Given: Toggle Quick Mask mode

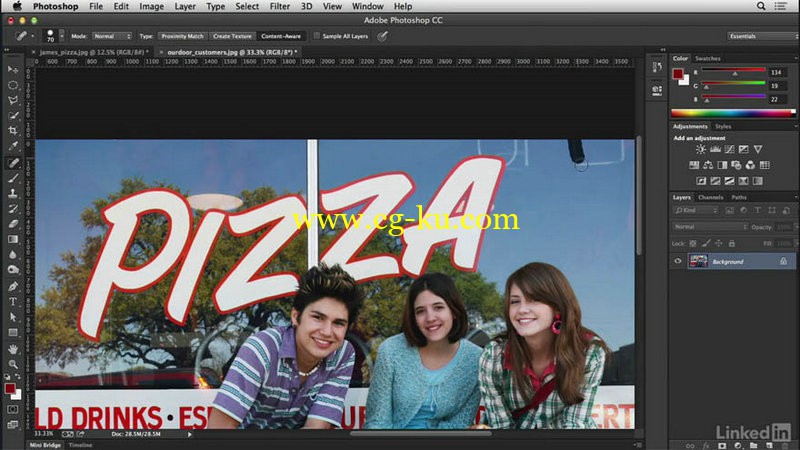Looking at the screenshot, I should click(13, 409).
